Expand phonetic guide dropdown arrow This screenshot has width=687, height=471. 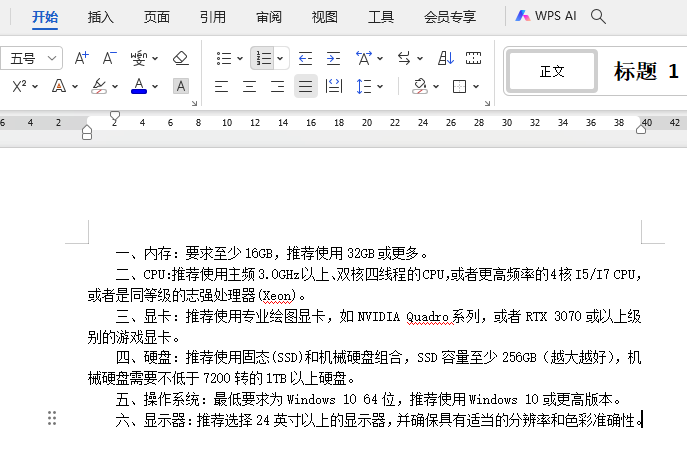point(155,58)
